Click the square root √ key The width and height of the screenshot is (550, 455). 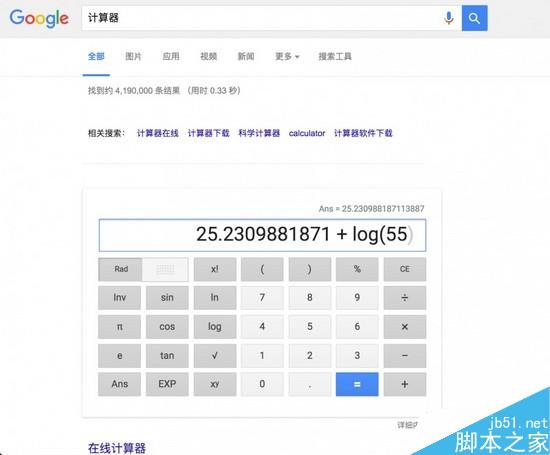click(215, 356)
